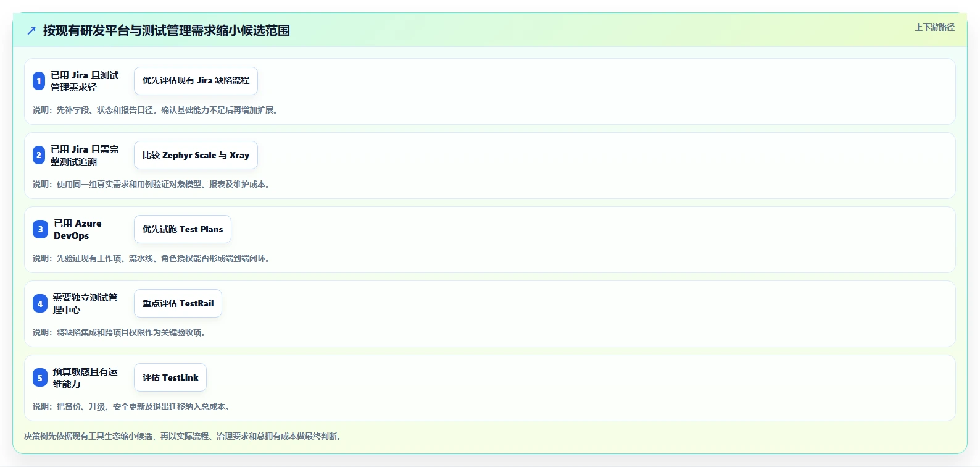The image size is (980, 467).
Task: Click 优先评估现有 Jira 缺陷流程 button
Action: [x=196, y=81]
